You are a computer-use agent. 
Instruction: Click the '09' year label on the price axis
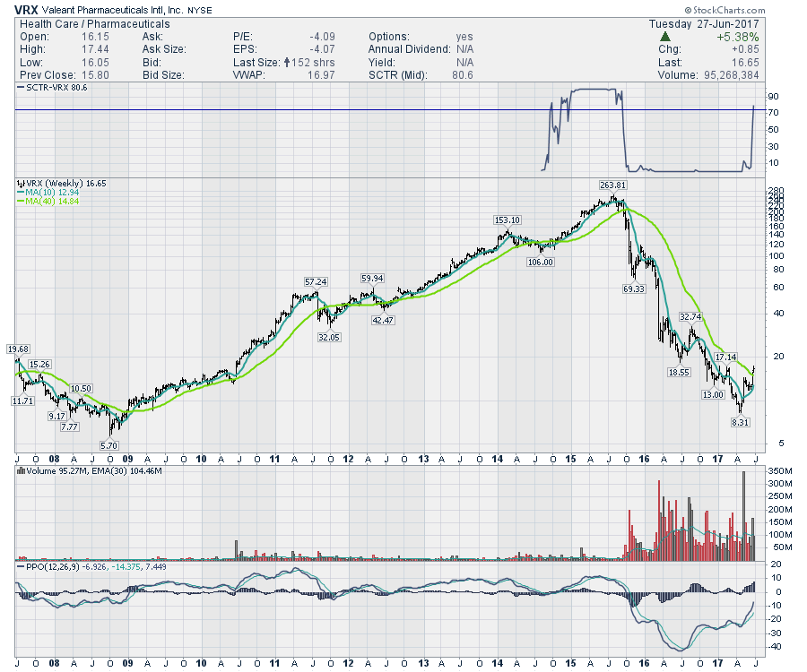click(x=127, y=459)
